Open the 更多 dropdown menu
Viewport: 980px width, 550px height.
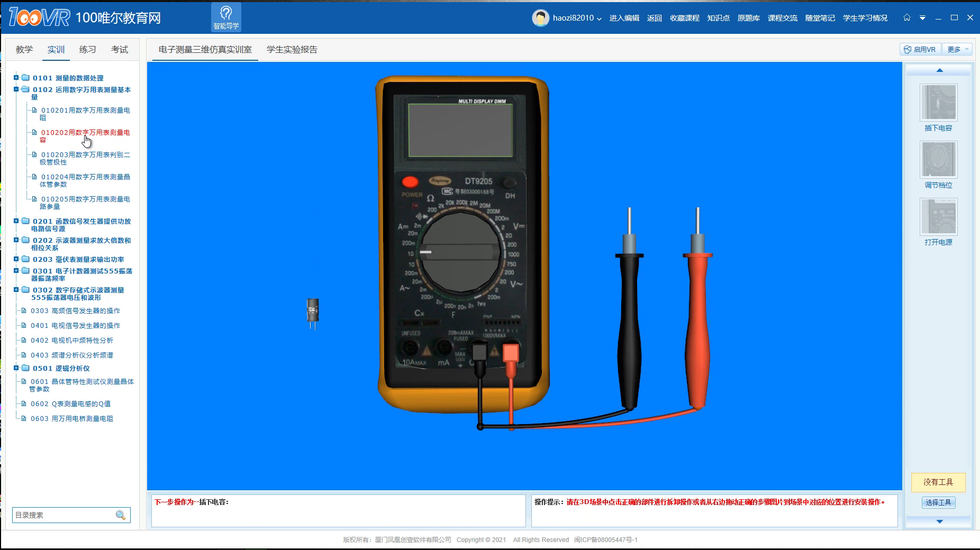[x=958, y=49]
